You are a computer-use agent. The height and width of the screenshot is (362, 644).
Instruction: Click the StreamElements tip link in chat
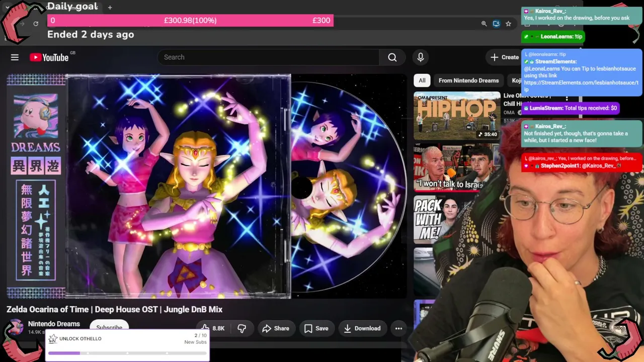[581, 86]
